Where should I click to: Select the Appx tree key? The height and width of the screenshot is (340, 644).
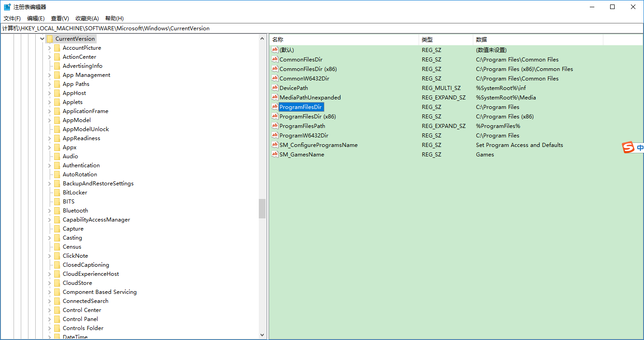point(70,147)
